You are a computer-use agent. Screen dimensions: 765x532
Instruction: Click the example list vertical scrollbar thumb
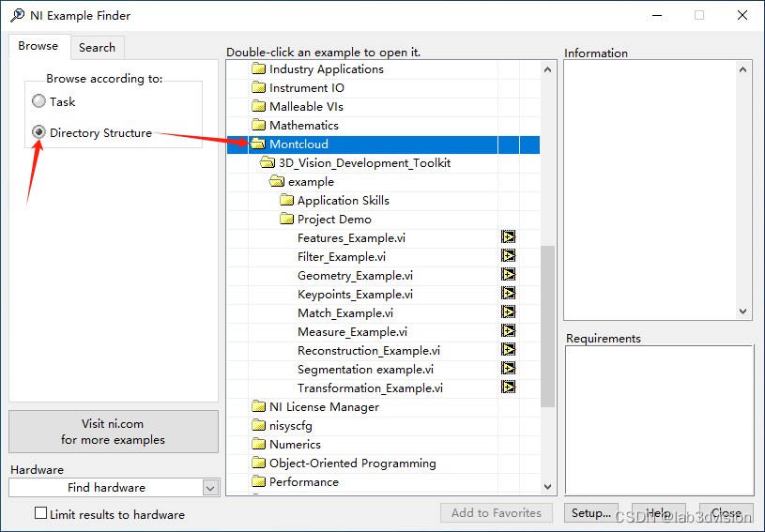[547, 327]
